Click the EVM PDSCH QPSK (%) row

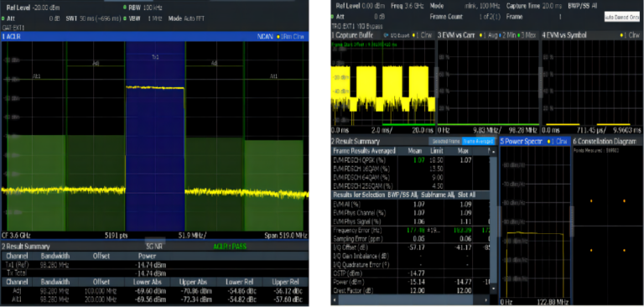click(411, 160)
